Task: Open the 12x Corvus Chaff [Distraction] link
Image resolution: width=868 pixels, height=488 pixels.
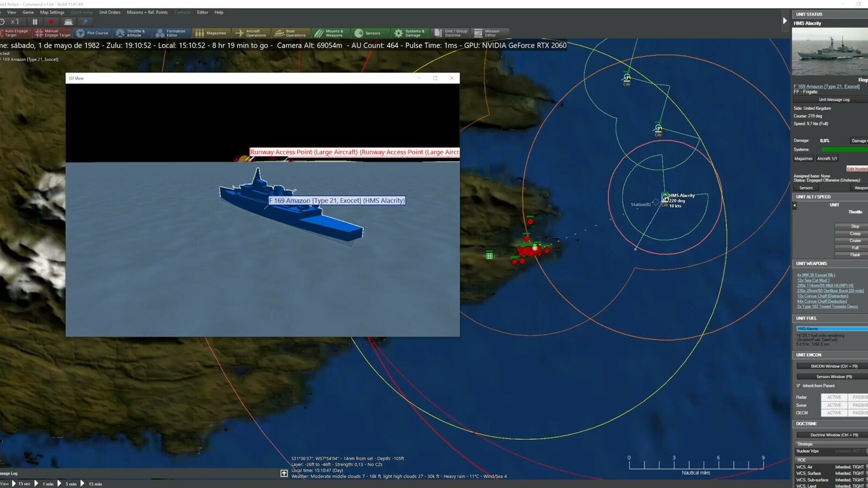Action: [x=822, y=296]
